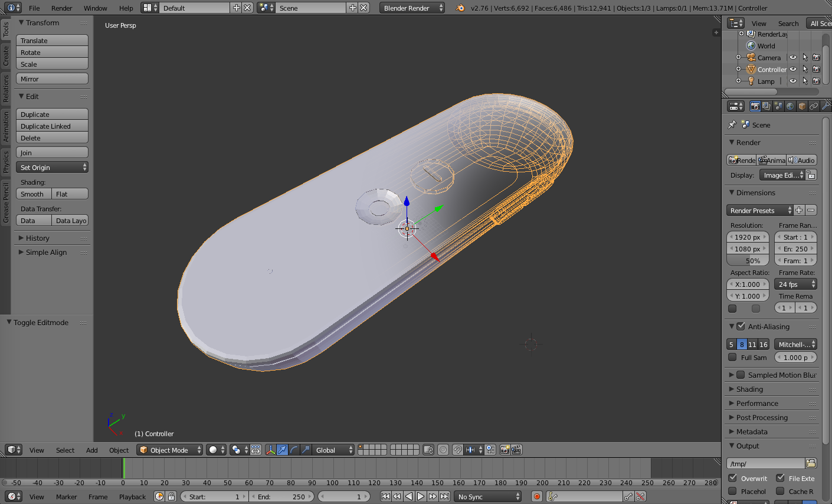
Task: Click the Duplicate Linked button
Action: coord(52,126)
